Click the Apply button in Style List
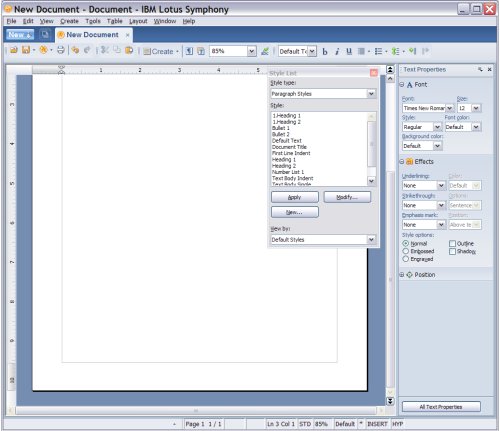The height and width of the screenshot is (431, 500). tap(295, 197)
